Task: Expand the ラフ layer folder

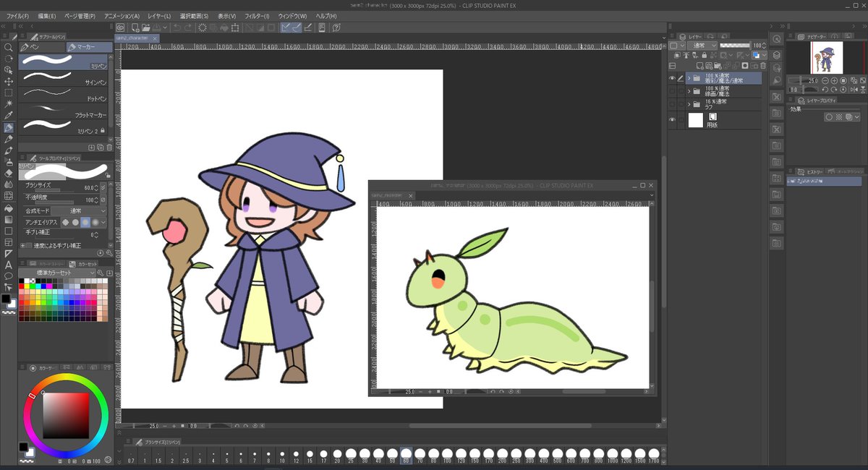Action: [x=689, y=104]
